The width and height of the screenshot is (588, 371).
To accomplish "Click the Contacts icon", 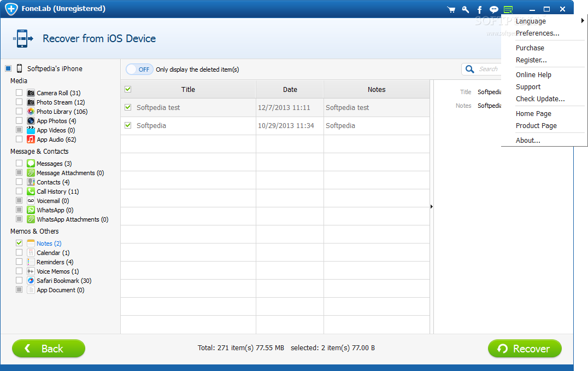I will (31, 182).
